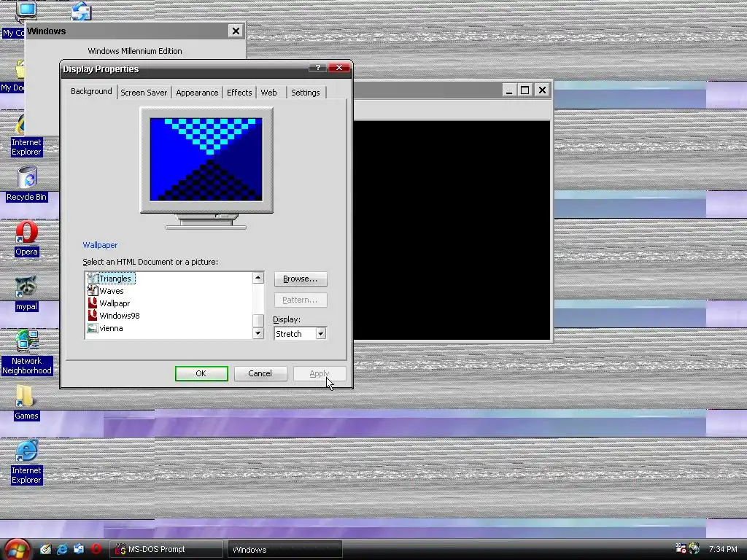Switch to MS-DOS Prompt taskbar button

tap(166, 549)
